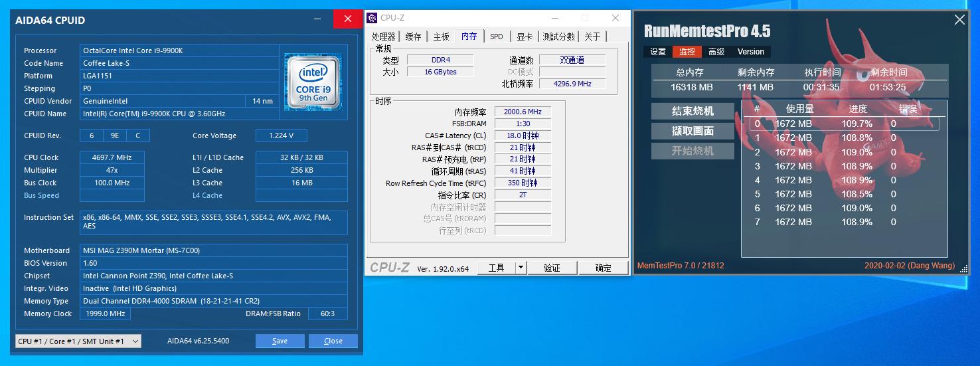
Task: Click the 验证 button in CPU-Z
Action: point(552,268)
